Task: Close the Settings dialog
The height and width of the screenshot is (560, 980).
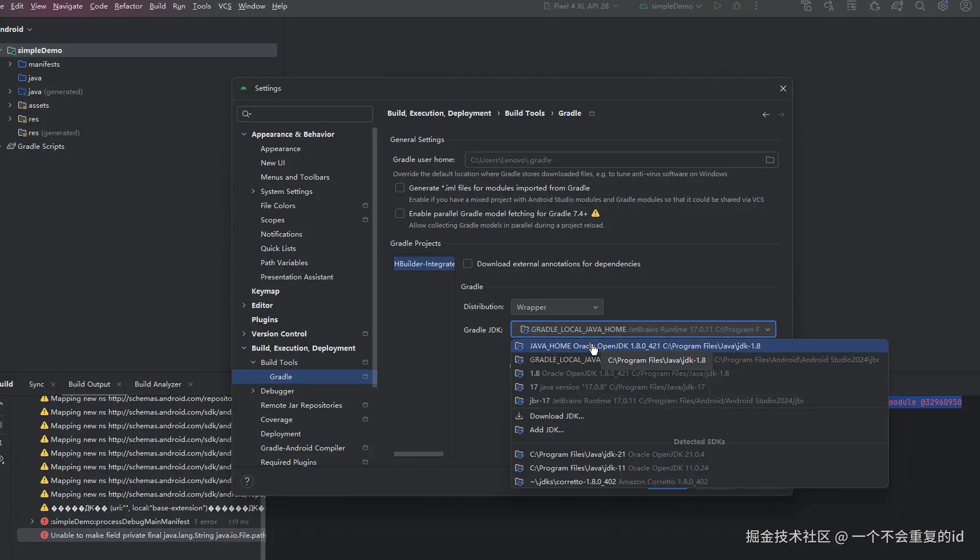Action: (783, 88)
